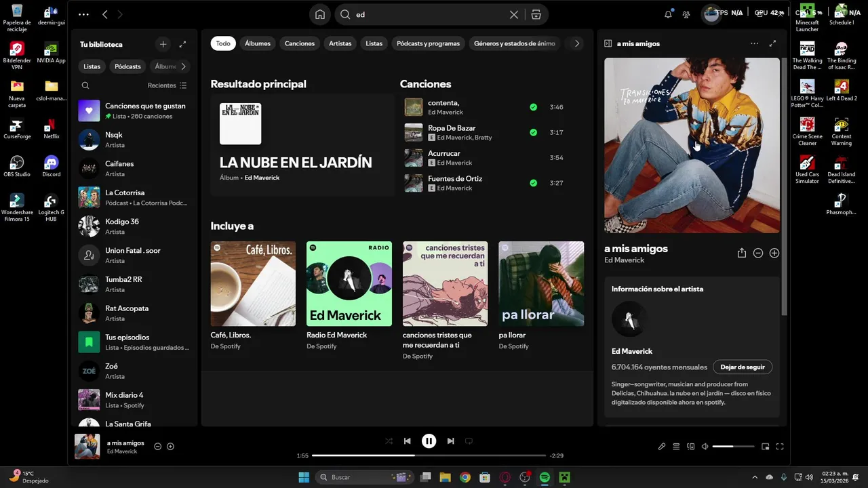The height and width of the screenshot is (488, 868).
Task: Select Géneros y estados de ánimo filter
Action: [x=515, y=43]
